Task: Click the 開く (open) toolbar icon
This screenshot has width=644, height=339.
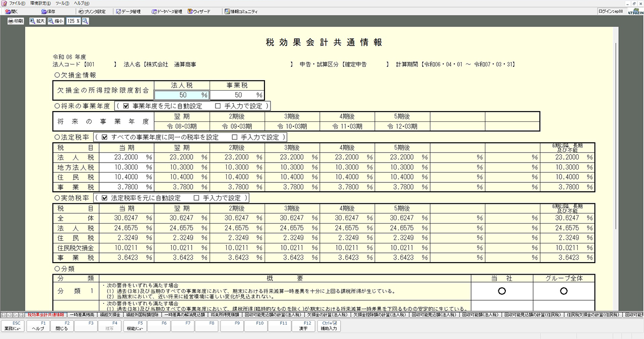Action: tap(11, 11)
